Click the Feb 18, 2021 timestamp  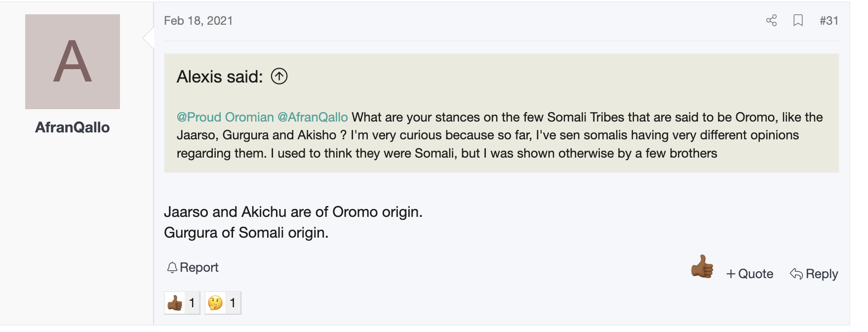click(x=198, y=21)
